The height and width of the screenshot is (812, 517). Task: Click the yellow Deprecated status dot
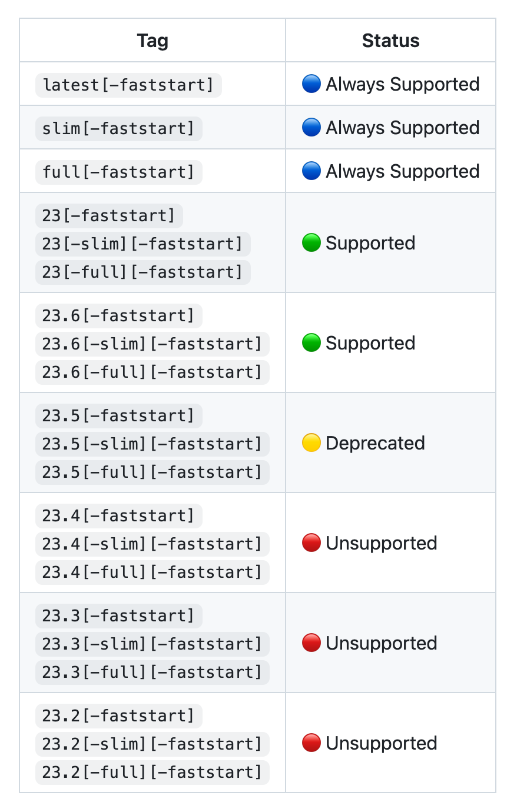[x=311, y=443]
